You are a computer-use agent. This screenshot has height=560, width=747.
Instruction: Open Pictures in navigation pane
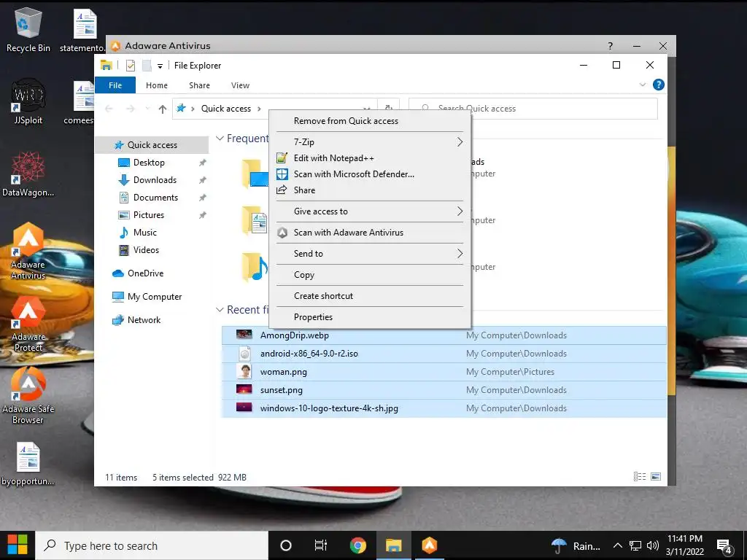click(149, 215)
